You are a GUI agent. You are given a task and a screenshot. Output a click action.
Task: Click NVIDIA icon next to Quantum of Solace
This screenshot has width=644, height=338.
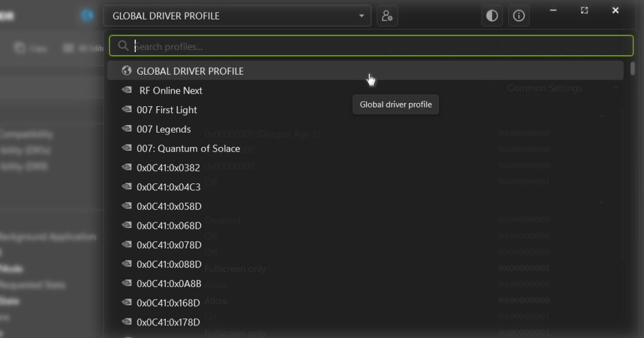(x=127, y=148)
